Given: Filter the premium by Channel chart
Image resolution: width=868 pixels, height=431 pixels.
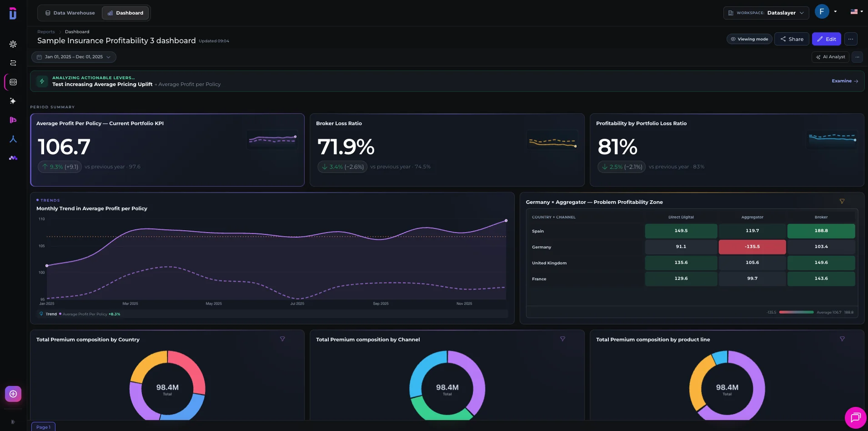Looking at the screenshot, I should point(562,339).
